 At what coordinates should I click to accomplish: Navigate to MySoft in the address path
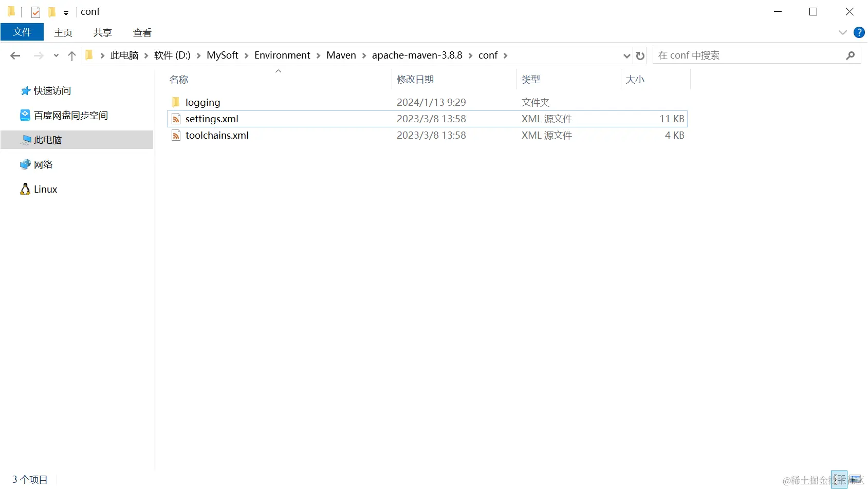pos(223,55)
